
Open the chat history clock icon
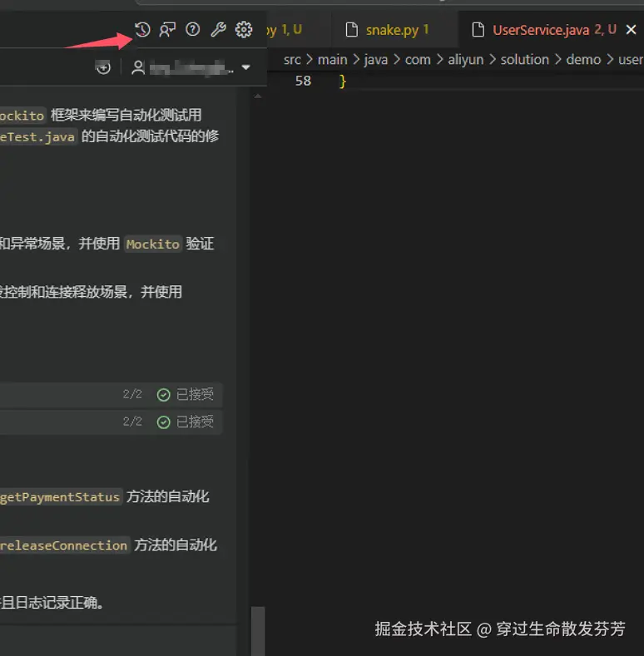coord(142,30)
